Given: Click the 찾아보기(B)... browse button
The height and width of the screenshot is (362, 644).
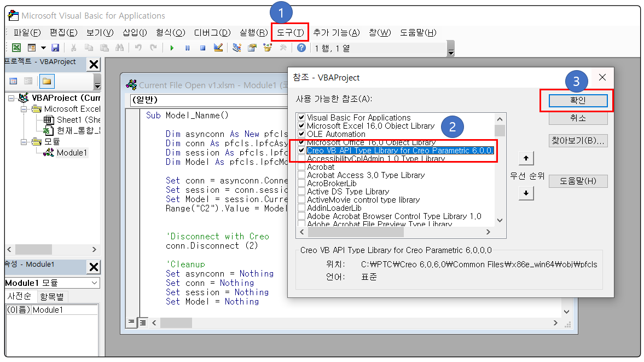Looking at the screenshot, I should click(578, 141).
